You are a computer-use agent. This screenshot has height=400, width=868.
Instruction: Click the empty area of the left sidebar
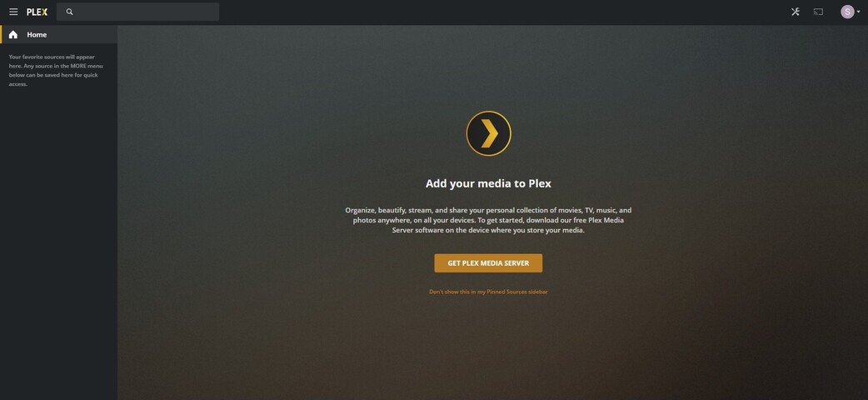coord(58,244)
